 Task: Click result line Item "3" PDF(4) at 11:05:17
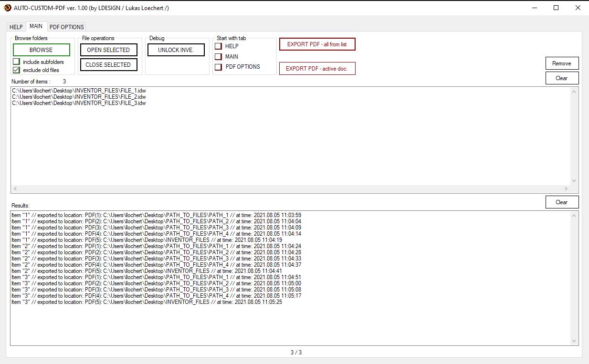[156, 296]
